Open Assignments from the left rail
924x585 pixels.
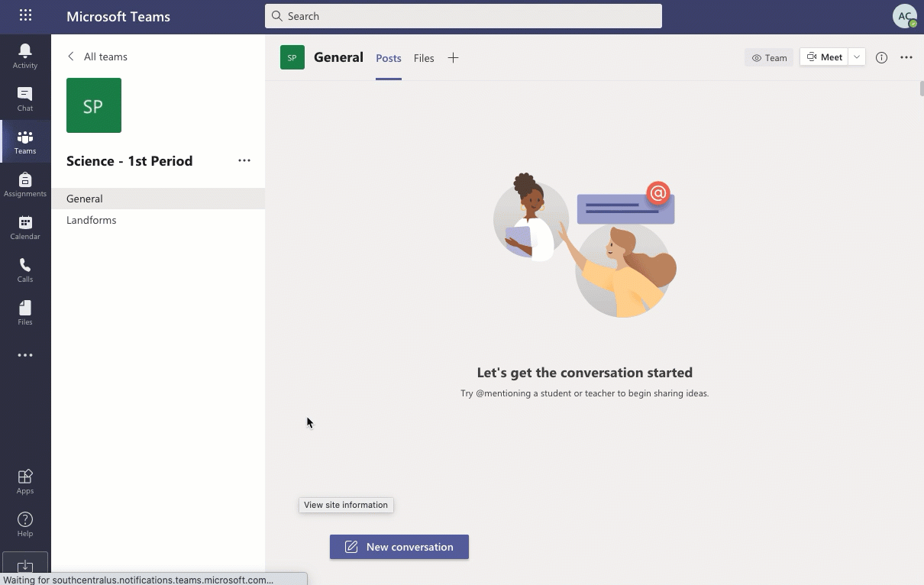click(25, 184)
